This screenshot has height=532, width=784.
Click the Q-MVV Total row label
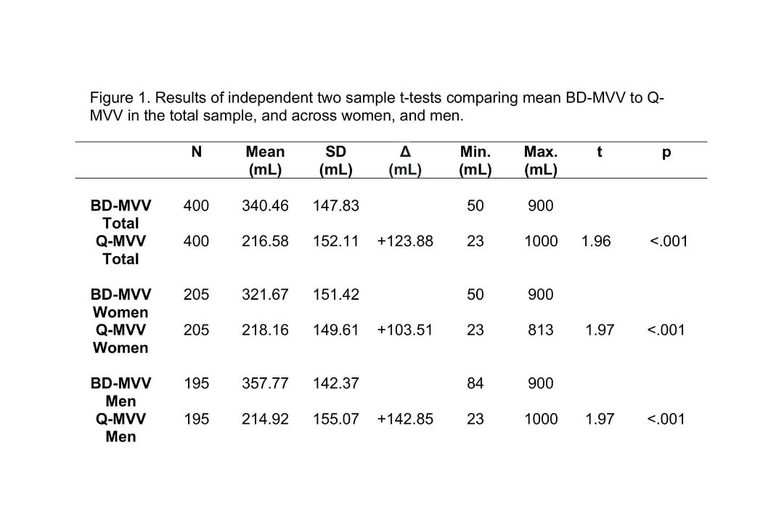click(x=121, y=250)
